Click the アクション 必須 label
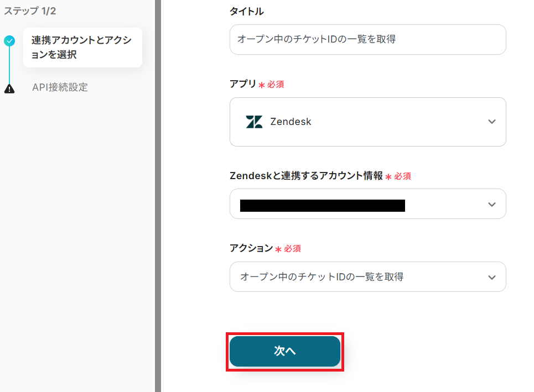 pyautogui.click(x=265, y=249)
